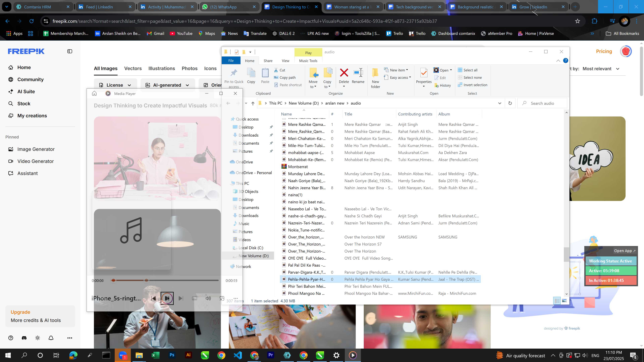Click the Media Player seek bar
Viewport: 644px width, 362px height.
(x=165, y=280)
